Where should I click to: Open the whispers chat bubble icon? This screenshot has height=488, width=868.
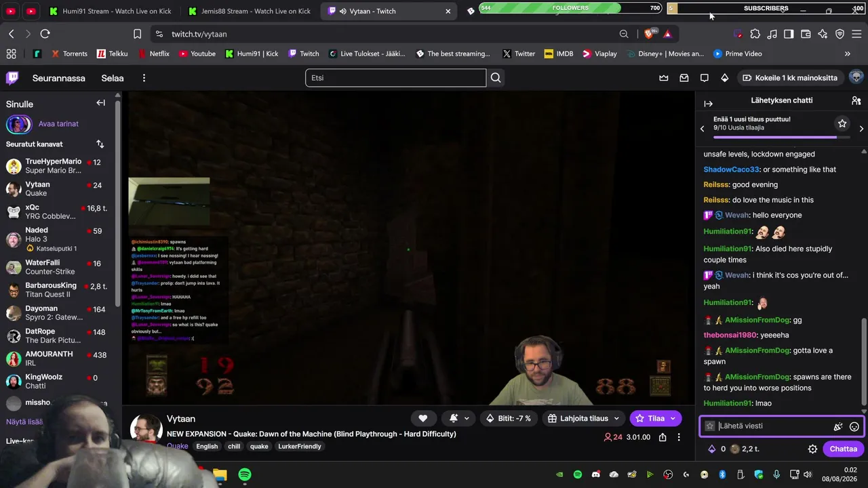(705, 78)
